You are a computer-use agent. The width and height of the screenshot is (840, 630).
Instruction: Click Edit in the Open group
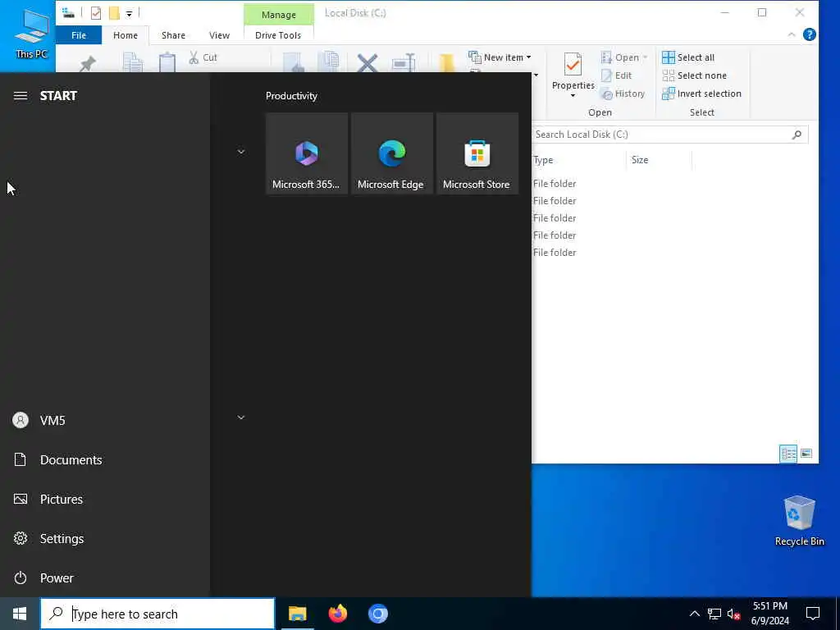tap(617, 75)
